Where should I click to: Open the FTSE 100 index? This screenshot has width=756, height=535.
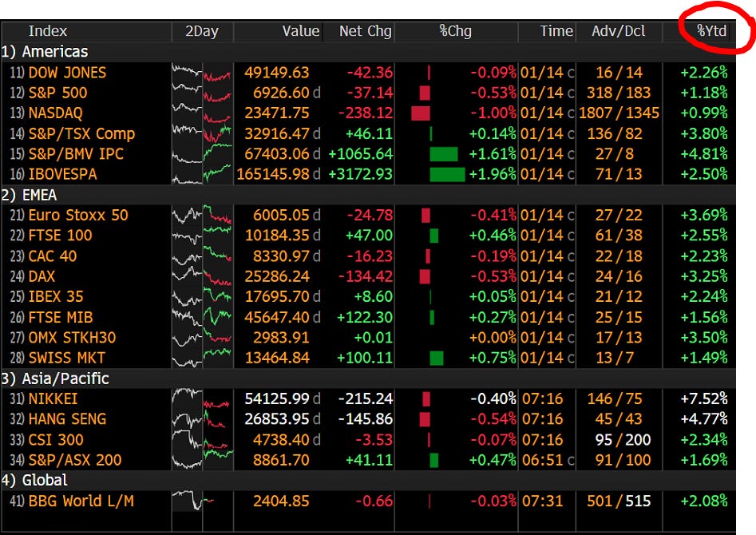point(60,236)
